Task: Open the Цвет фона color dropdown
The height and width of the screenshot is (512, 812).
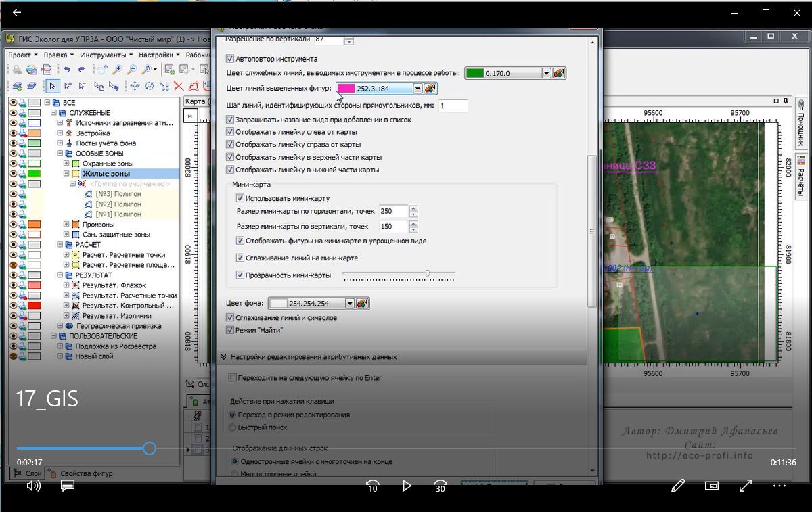Action: [349, 304]
